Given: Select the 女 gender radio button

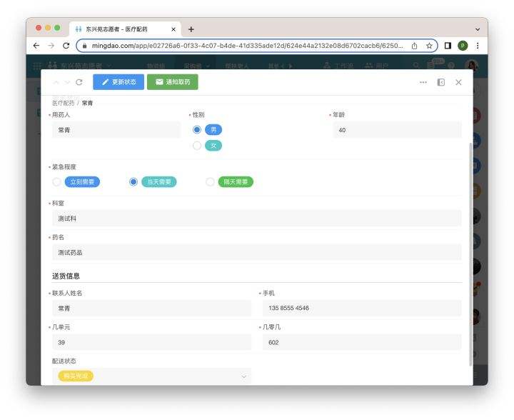Looking at the screenshot, I should 197,145.
